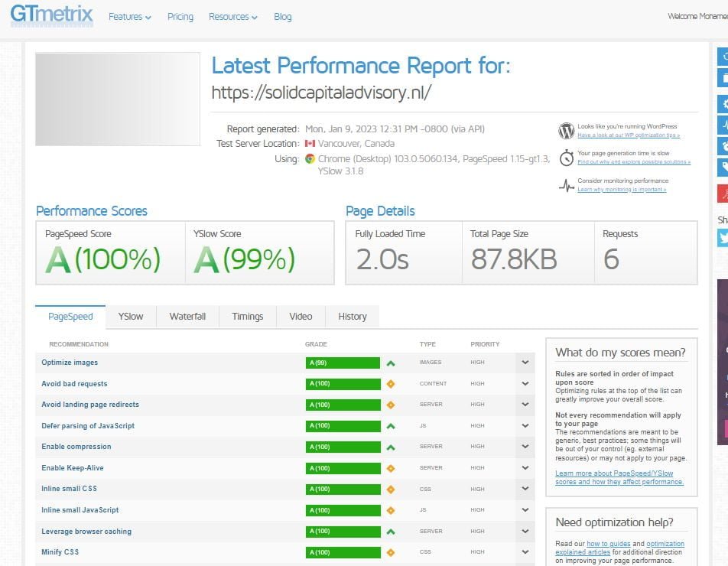Expand the Enable compression row details

click(525, 447)
